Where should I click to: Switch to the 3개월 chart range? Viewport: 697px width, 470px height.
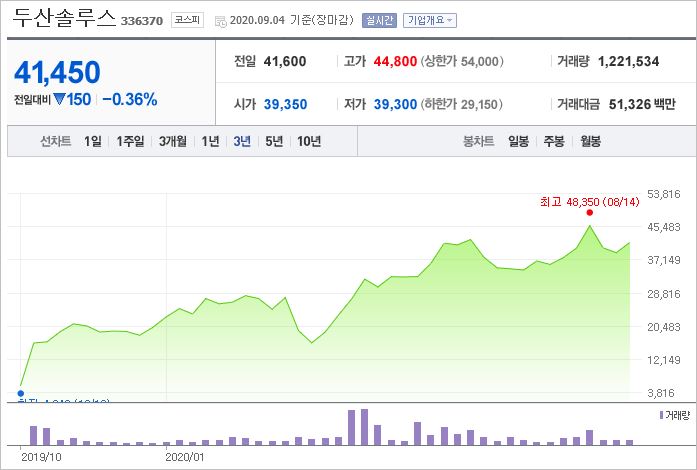click(x=172, y=141)
